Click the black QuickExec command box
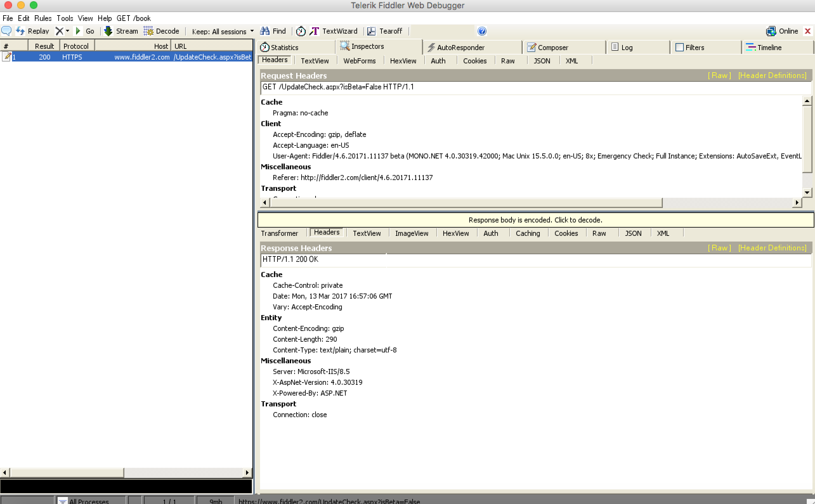815x504 pixels. [126, 486]
